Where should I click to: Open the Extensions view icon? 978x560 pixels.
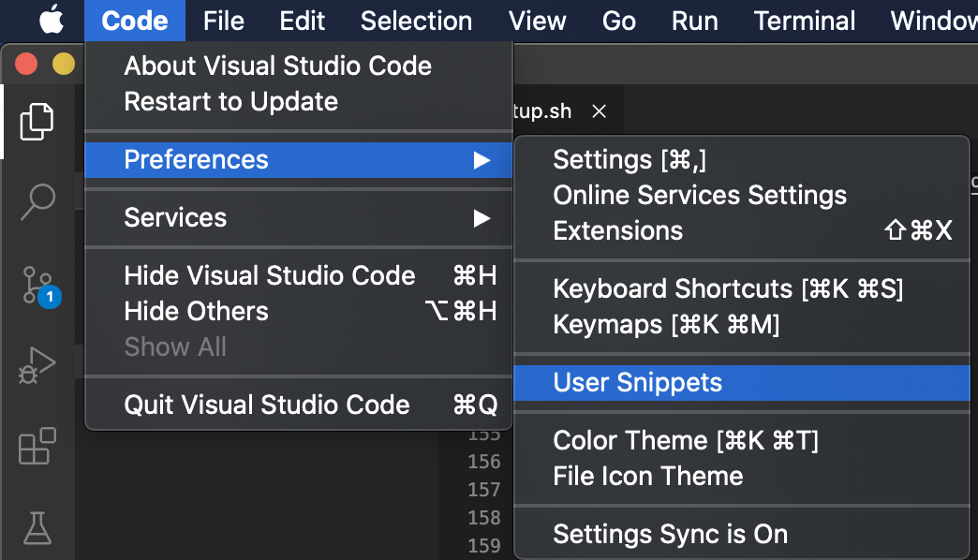click(x=37, y=447)
